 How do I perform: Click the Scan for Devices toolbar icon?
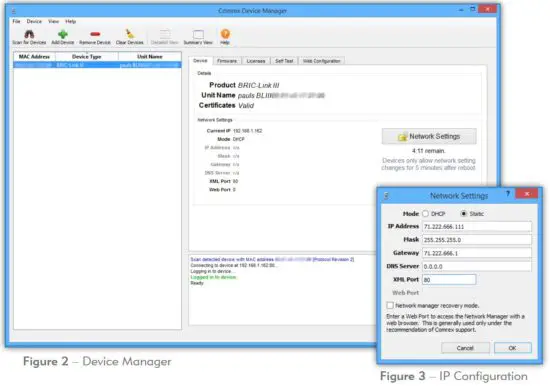pos(29,34)
